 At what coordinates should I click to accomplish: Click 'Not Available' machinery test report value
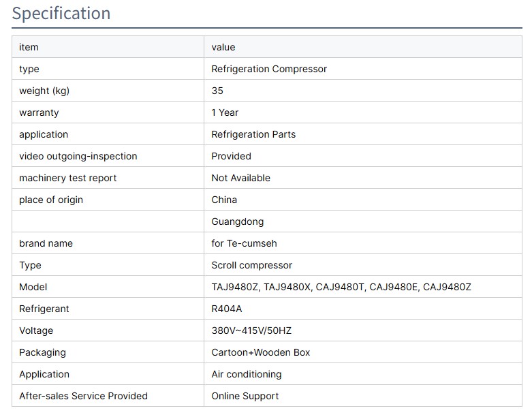(240, 178)
